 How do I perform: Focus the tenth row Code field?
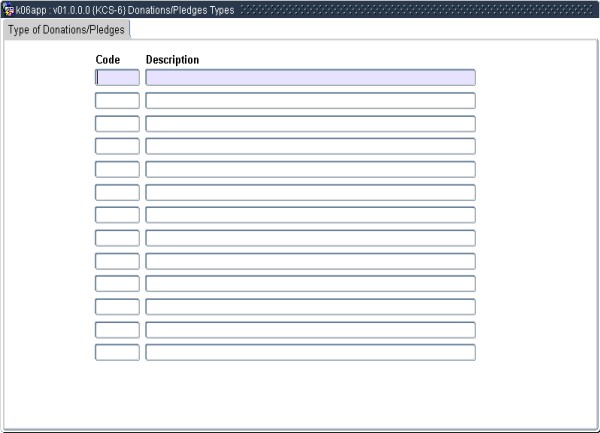click(117, 283)
